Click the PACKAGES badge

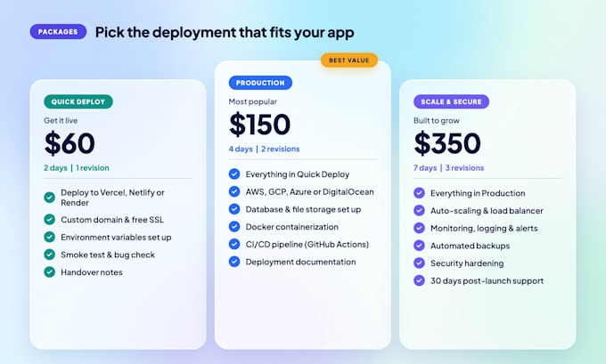pos(58,32)
